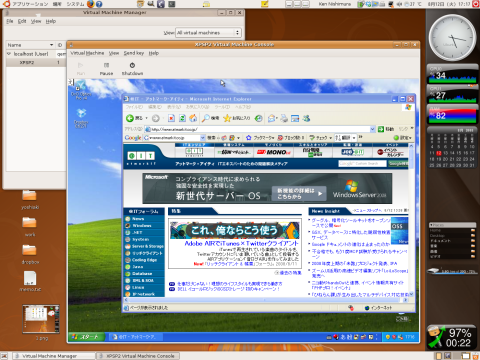The height and width of the screenshot is (360, 480).
Task: Collapse the localhost tree row
Action: point(9,54)
